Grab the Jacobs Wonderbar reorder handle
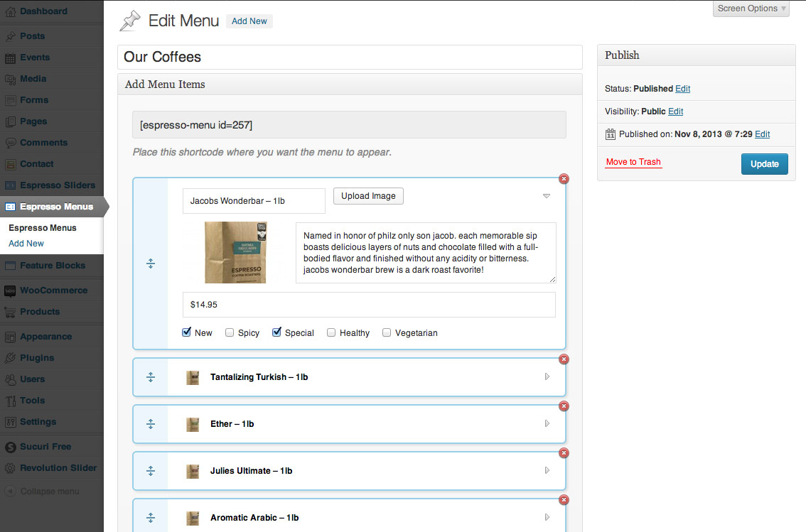Screen dimensions: 806x532 pyautogui.click(x=151, y=264)
